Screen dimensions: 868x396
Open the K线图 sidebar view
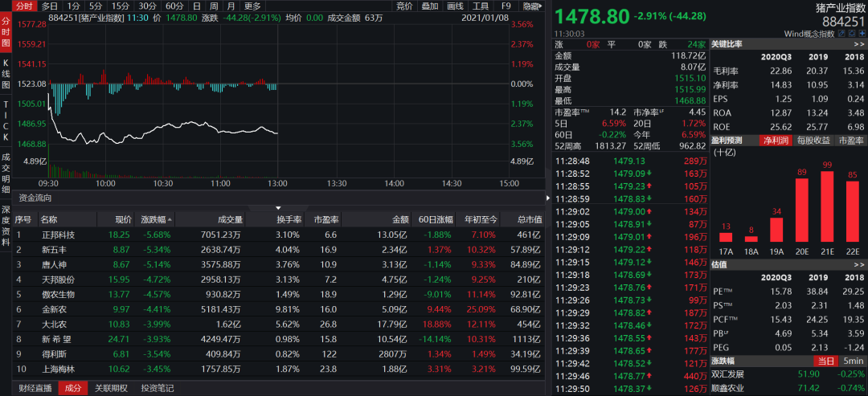coord(6,73)
